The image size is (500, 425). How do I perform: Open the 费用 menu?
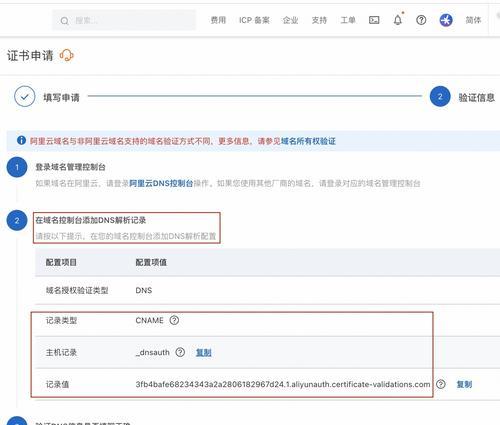coord(218,20)
